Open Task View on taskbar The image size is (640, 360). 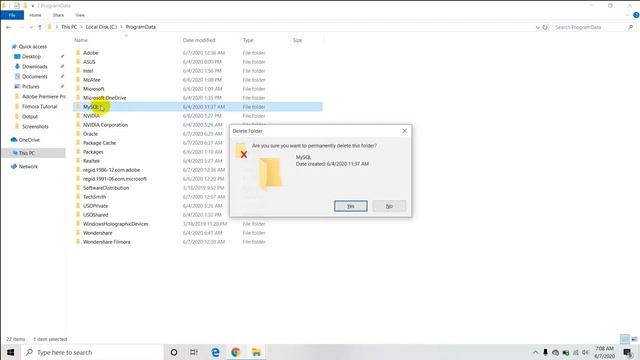tap(194, 352)
